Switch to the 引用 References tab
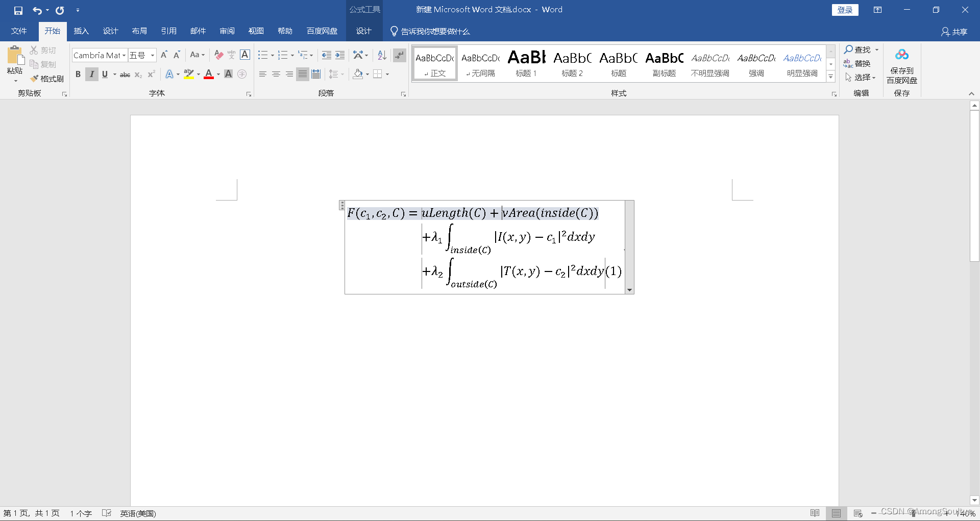Screen dimensions: 980x521 168,31
